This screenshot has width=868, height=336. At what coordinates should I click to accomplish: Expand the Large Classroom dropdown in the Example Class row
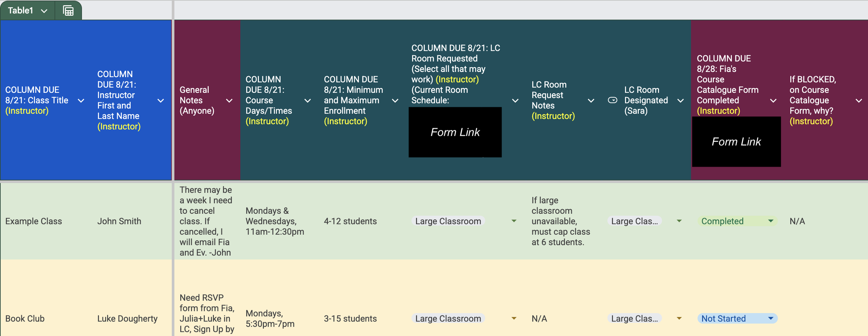pos(514,221)
